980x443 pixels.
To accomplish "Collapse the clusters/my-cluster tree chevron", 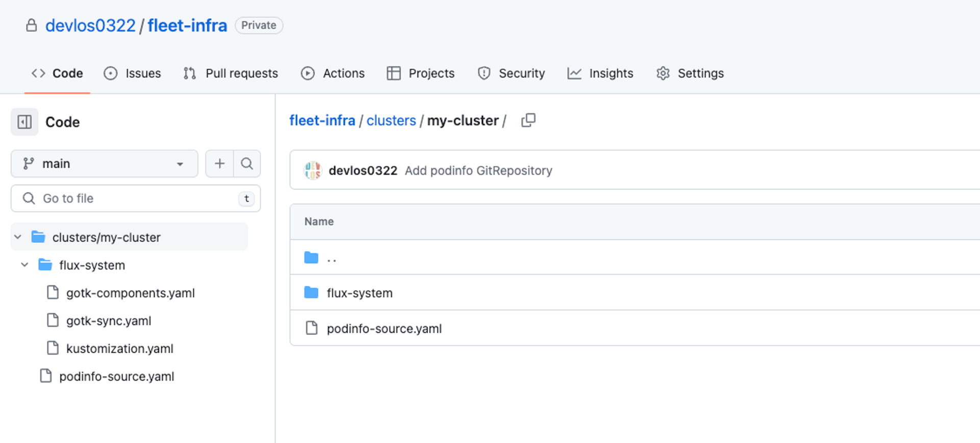I will point(18,237).
